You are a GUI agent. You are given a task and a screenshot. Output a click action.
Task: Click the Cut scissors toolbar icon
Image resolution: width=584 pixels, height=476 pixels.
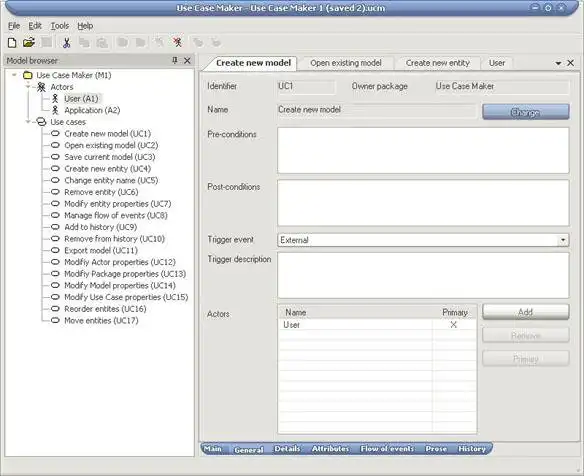coord(67,42)
